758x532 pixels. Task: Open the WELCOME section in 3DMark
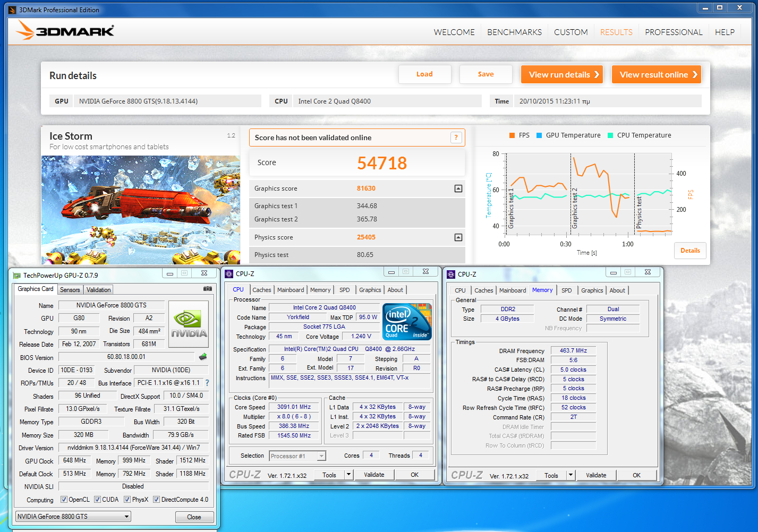[x=454, y=32]
